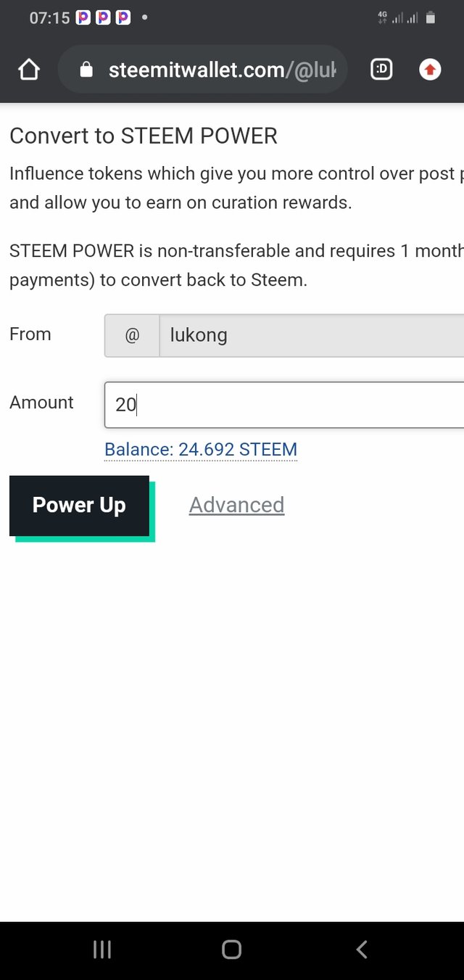Tap the Power Up button
Image resolution: width=464 pixels, height=980 pixels.
(x=79, y=505)
